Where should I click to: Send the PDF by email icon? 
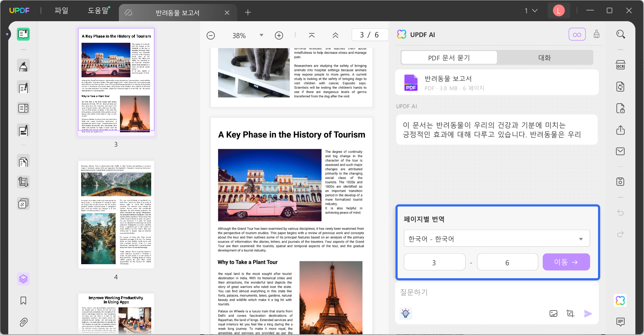tap(620, 151)
